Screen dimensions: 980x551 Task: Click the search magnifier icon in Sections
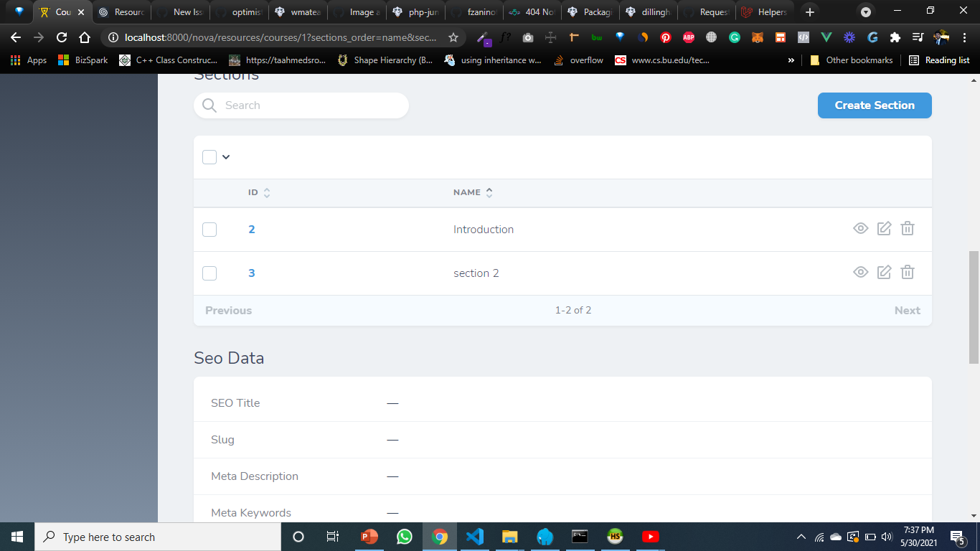click(x=209, y=105)
